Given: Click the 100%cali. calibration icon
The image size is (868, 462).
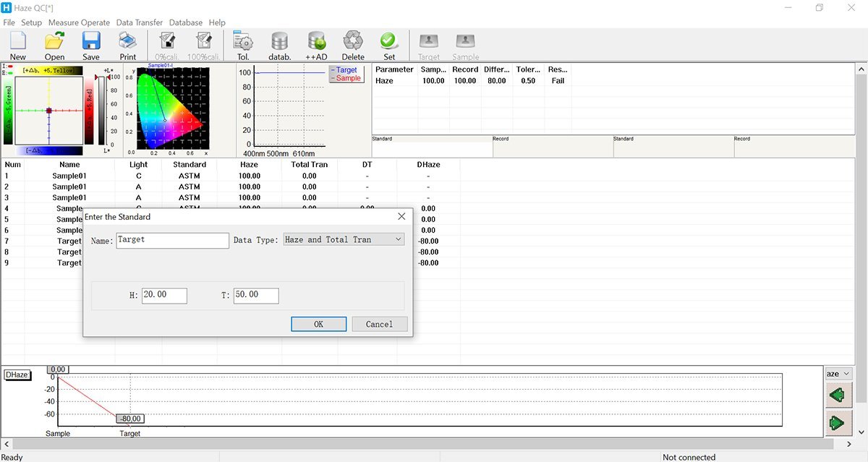Looking at the screenshot, I should pos(204,46).
